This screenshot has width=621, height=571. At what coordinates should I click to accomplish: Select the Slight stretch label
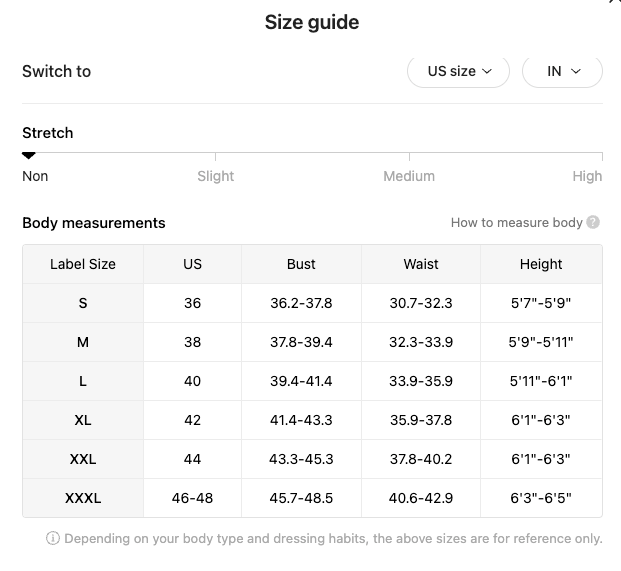(215, 176)
